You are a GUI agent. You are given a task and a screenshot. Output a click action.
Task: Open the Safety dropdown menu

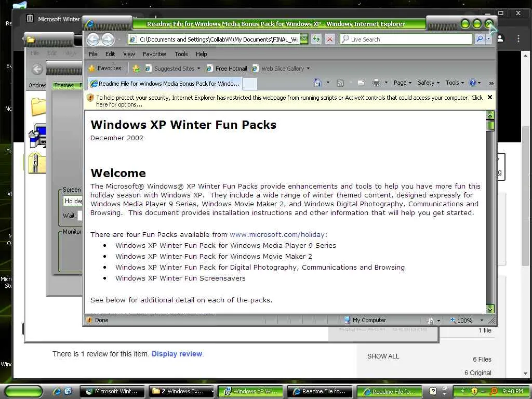[429, 83]
